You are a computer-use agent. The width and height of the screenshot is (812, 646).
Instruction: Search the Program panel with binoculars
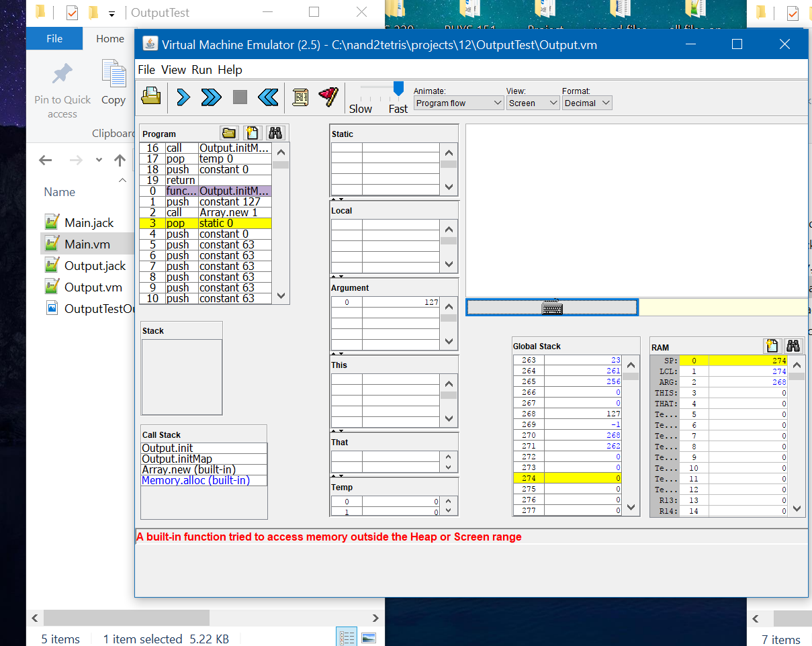pyautogui.click(x=275, y=133)
